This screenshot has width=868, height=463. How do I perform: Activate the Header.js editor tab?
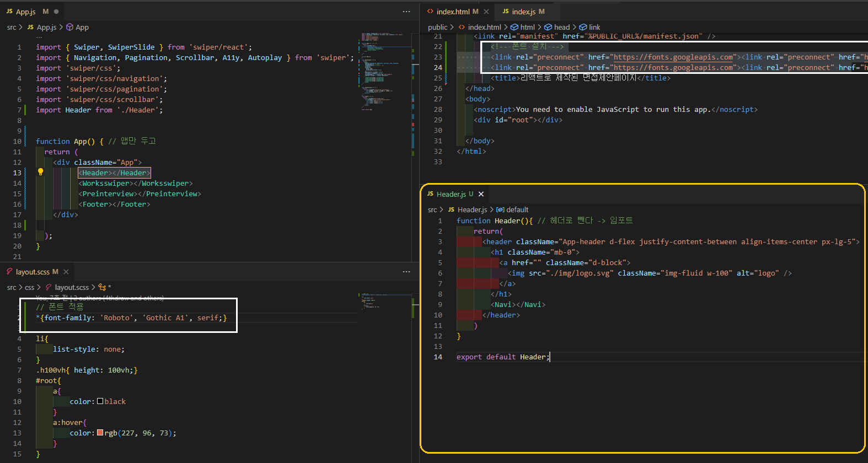[450, 194]
